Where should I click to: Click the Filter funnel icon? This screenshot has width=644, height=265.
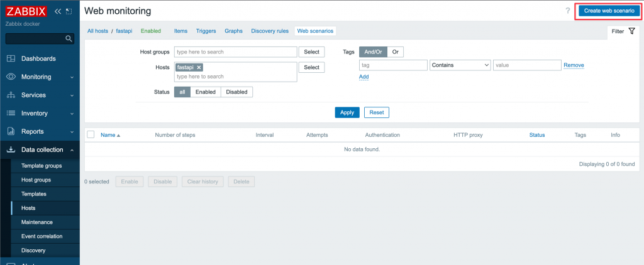click(x=631, y=31)
